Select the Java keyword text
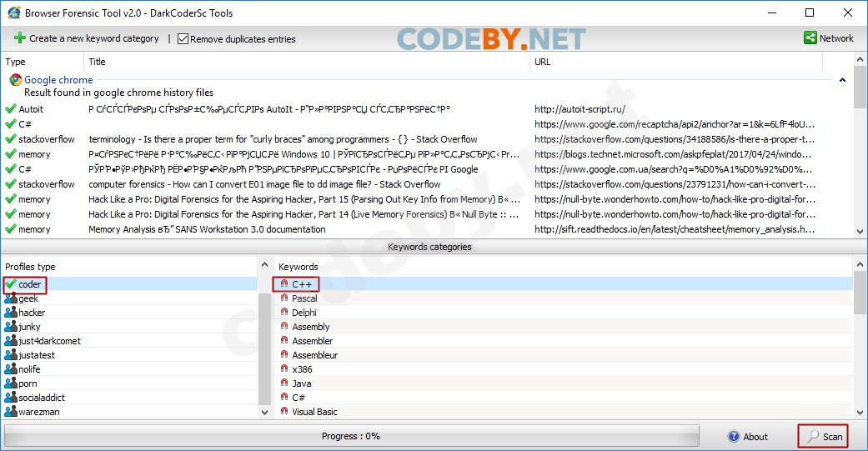Screen dimensions: 868x451 pyautogui.click(x=302, y=383)
